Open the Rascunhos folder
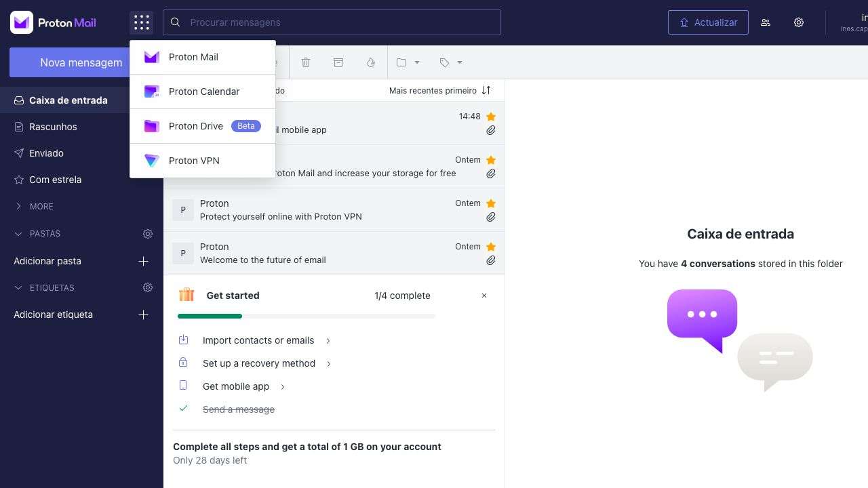Image resolution: width=868 pixels, height=488 pixels. (x=81, y=127)
